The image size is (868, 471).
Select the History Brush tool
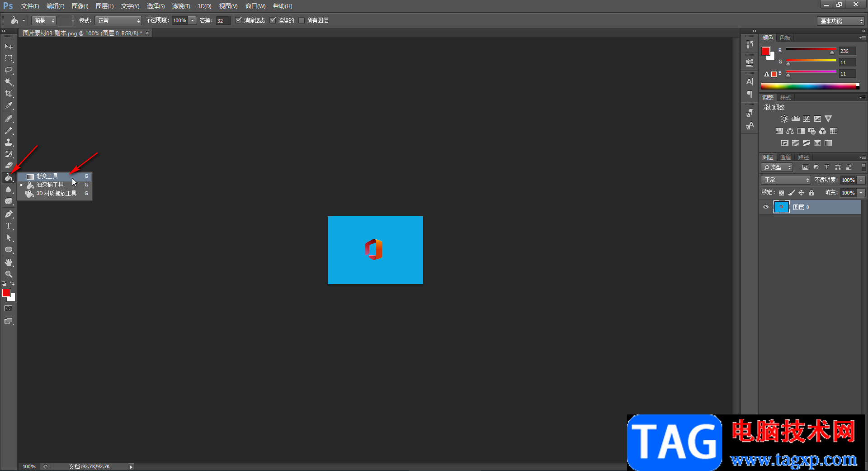pos(9,154)
